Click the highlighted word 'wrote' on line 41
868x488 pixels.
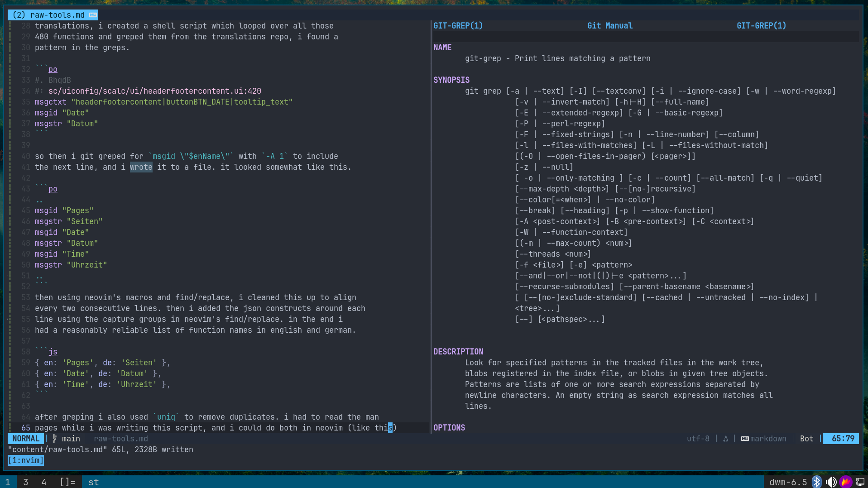pyautogui.click(x=141, y=167)
